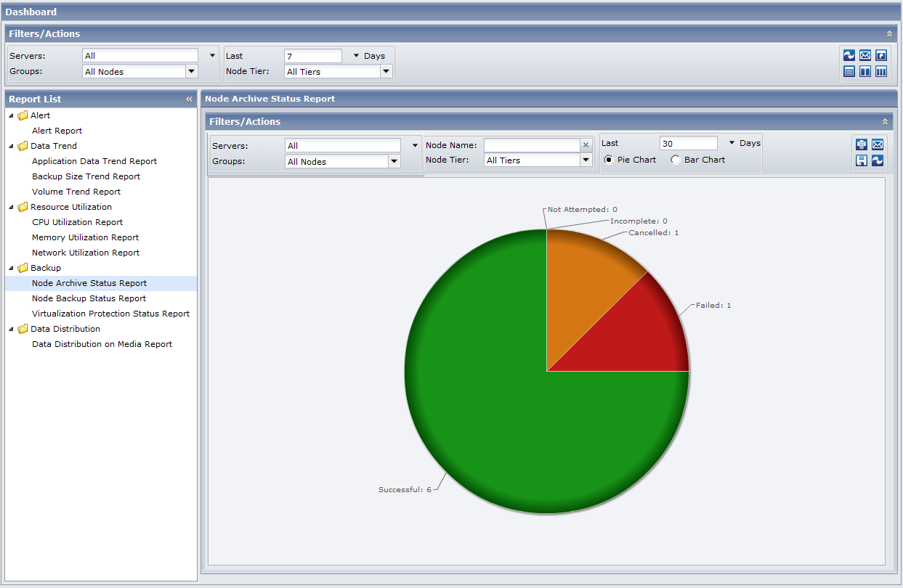Click the Data Distribution folder icon
Viewport: 903px width, 588px height.
(x=23, y=329)
